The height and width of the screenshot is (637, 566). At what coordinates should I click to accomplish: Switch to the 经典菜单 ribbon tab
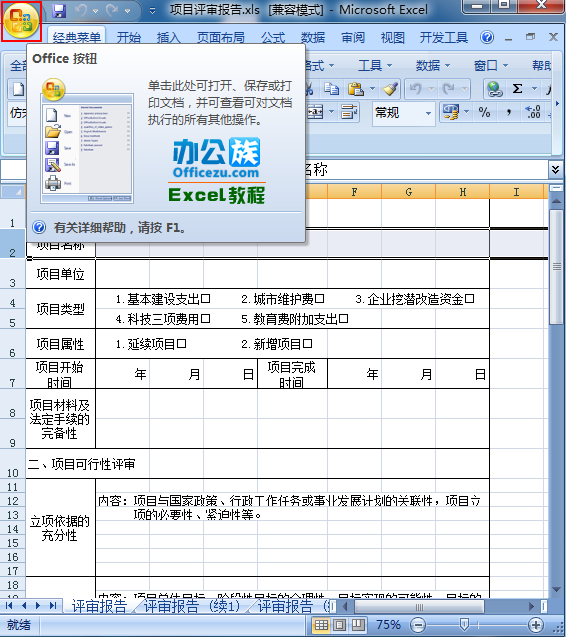pyautogui.click(x=76, y=37)
